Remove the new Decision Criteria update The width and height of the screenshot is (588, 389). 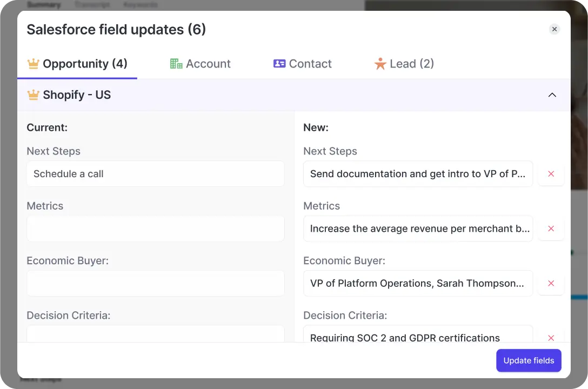(x=551, y=338)
